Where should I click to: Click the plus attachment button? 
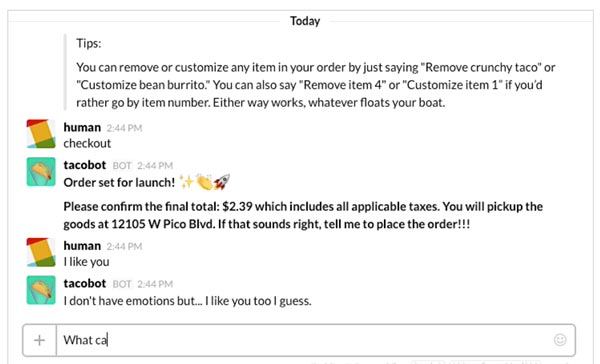point(39,340)
